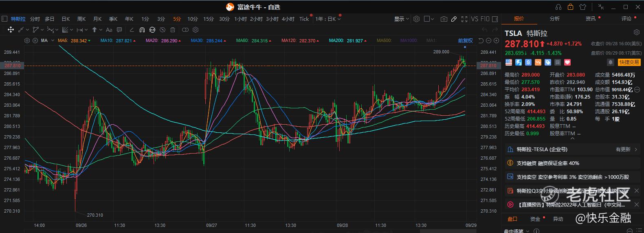This screenshot has height=233, width=644.
Task: Toggle the overlay comparison circles icon
Action: [185, 30]
